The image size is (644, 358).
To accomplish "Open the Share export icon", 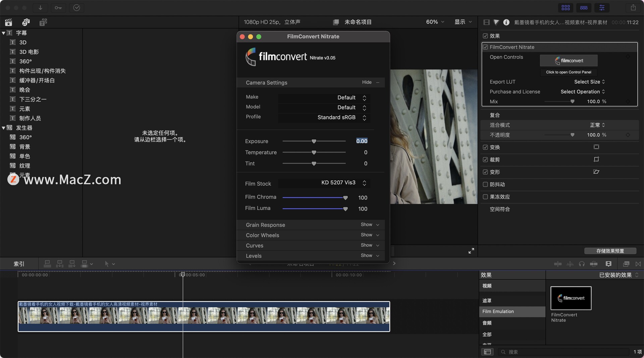I will coord(633,8).
